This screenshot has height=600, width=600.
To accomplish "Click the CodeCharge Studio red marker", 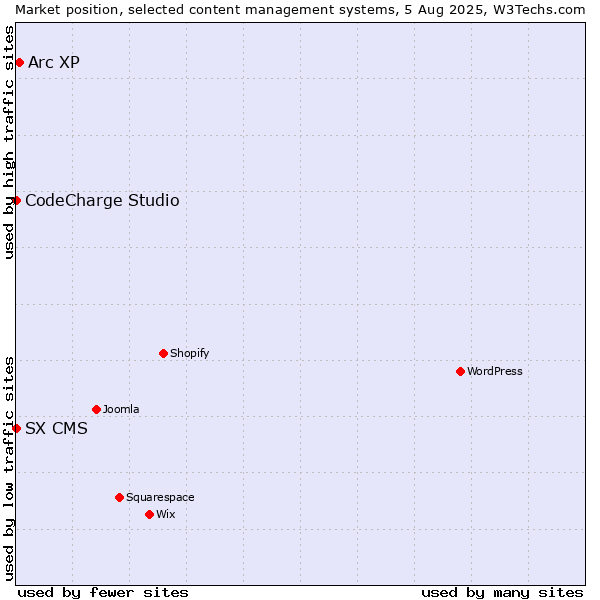I will (16, 201).
